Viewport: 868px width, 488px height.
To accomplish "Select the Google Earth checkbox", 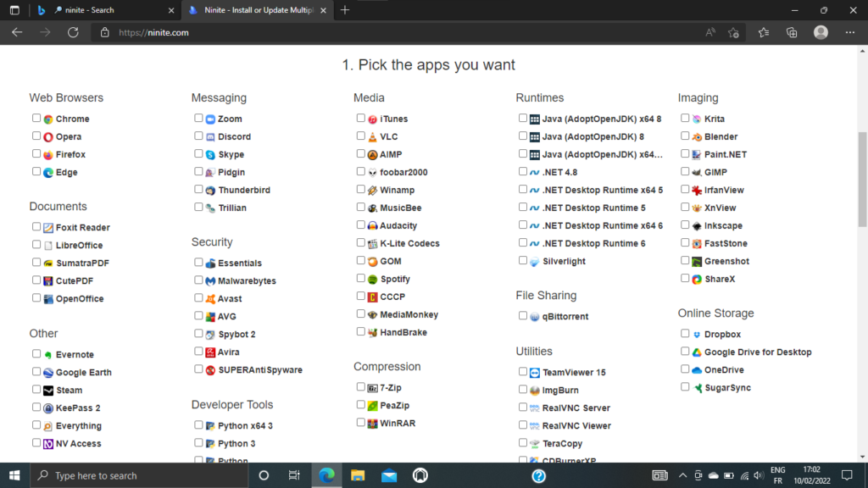I will coord(36,372).
